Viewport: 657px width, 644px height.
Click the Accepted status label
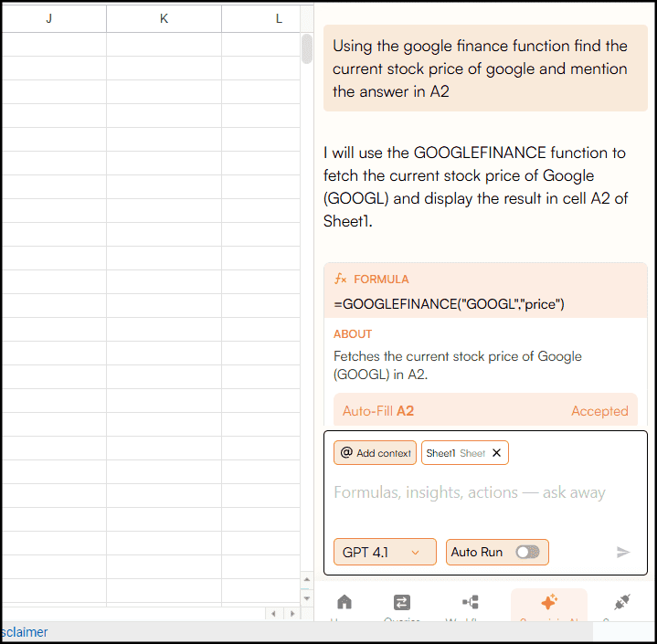pyautogui.click(x=599, y=411)
